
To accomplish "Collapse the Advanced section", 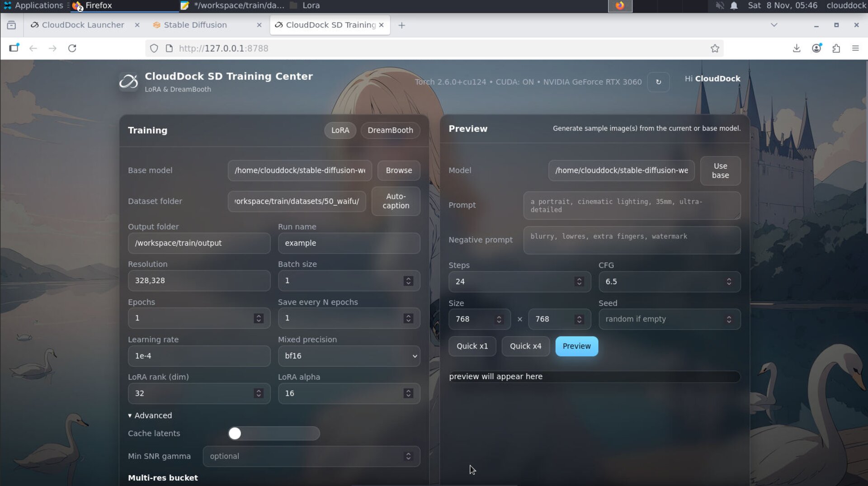I will (150, 415).
